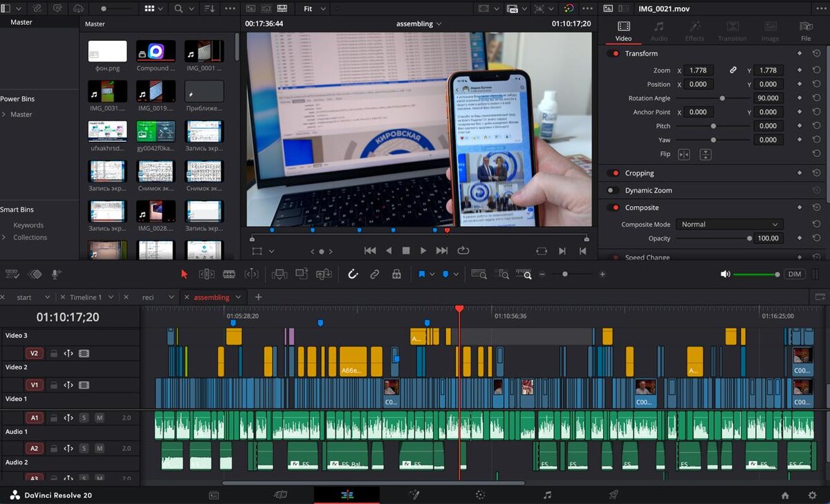This screenshot has height=504, width=830.
Task: Solo track Audio 2 with S
Action: (84, 449)
